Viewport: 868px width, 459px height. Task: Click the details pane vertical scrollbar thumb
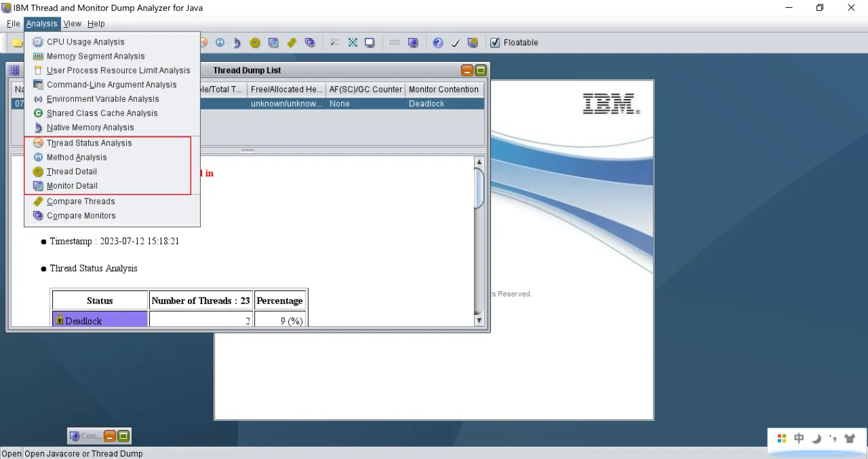[479, 188]
